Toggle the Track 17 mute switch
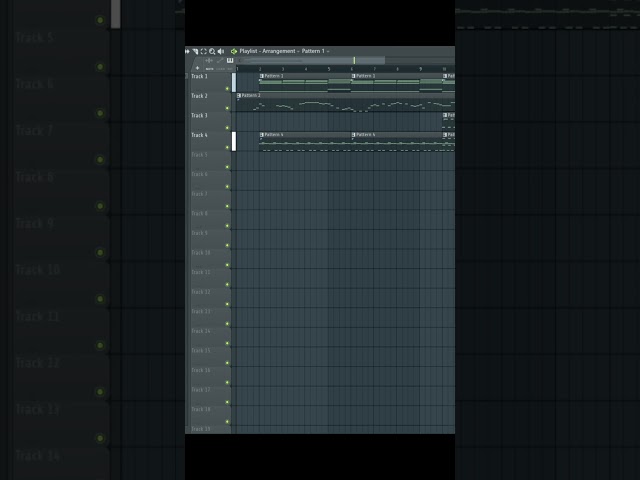 (227, 402)
